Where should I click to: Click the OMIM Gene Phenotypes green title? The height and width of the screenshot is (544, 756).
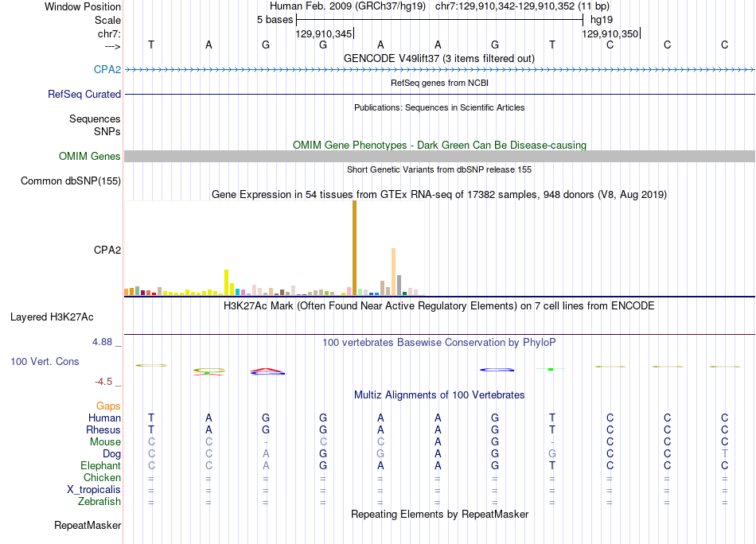439,145
